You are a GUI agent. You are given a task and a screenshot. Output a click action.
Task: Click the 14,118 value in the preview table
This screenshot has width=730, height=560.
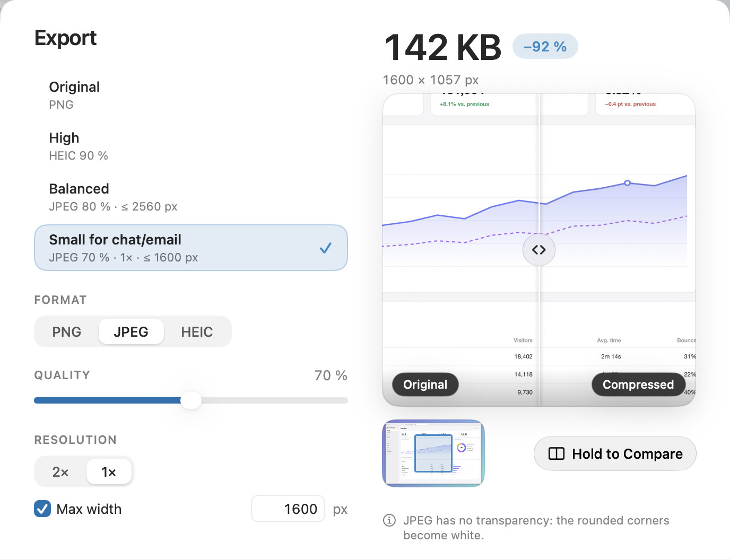[524, 374]
